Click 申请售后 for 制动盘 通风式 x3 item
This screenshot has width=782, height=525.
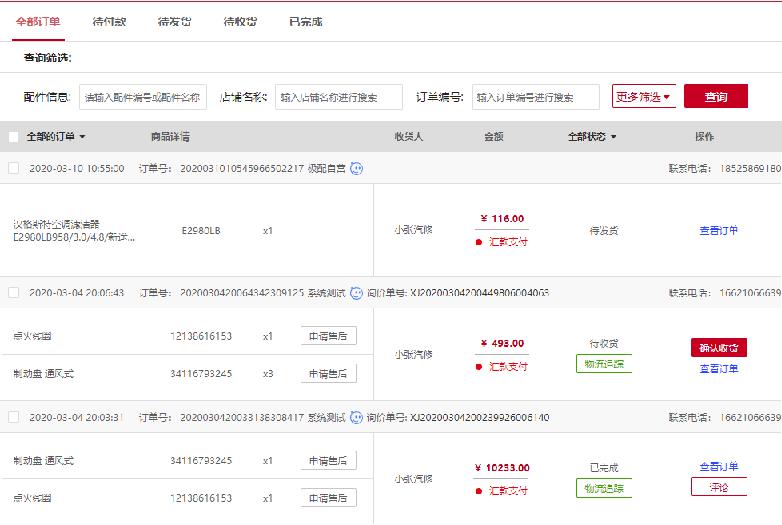click(328, 373)
